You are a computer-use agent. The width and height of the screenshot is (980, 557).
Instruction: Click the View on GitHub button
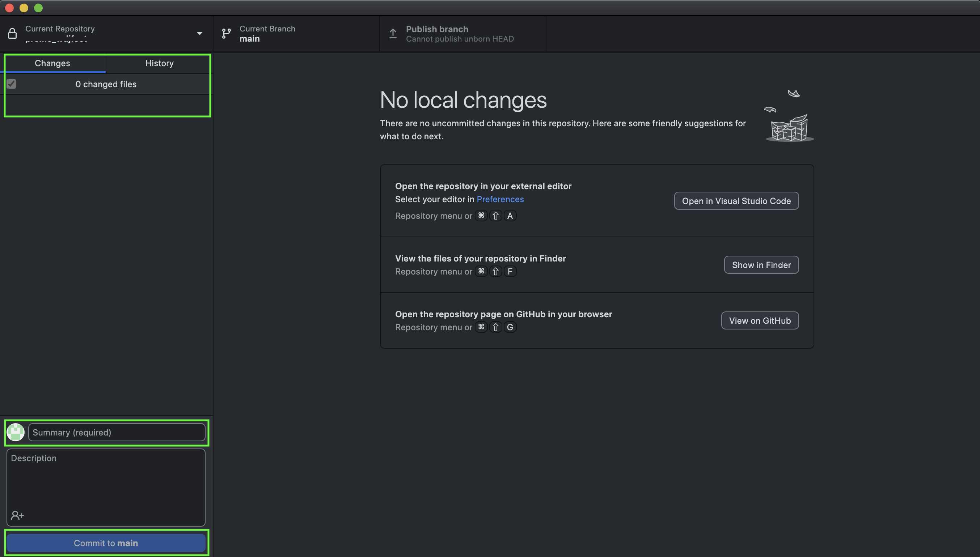(x=759, y=320)
